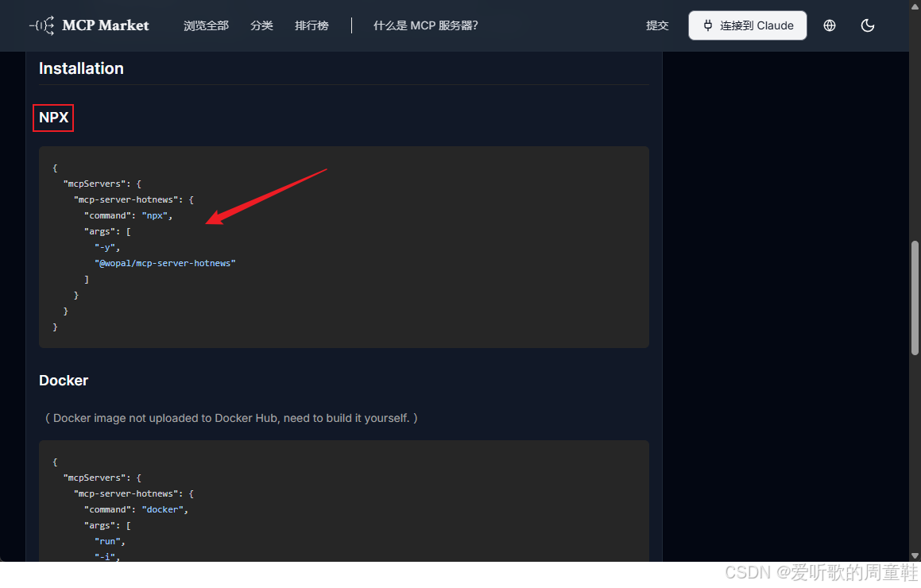This screenshot has width=921, height=588.
Task: Click the Docker image not uploaded note
Action: [231, 418]
